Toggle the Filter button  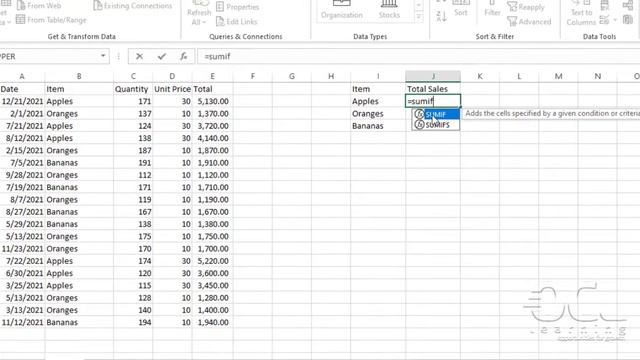click(492, 9)
